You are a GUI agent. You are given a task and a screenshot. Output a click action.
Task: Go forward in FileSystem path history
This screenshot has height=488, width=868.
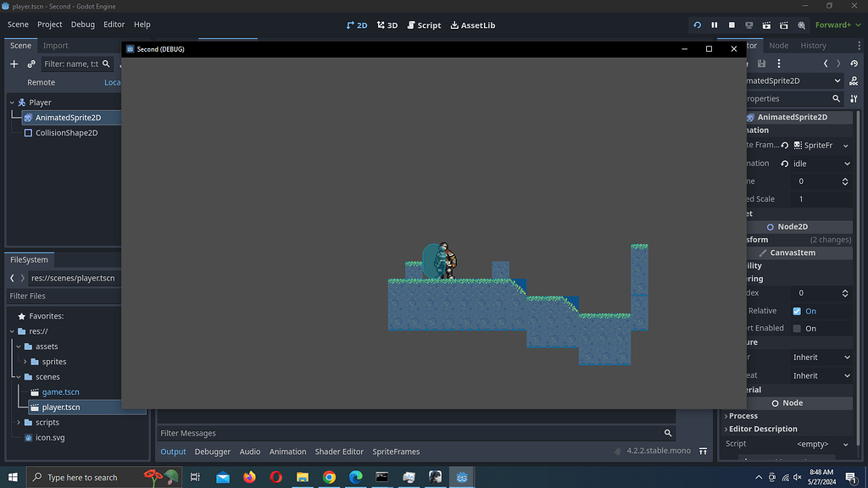pos(23,278)
